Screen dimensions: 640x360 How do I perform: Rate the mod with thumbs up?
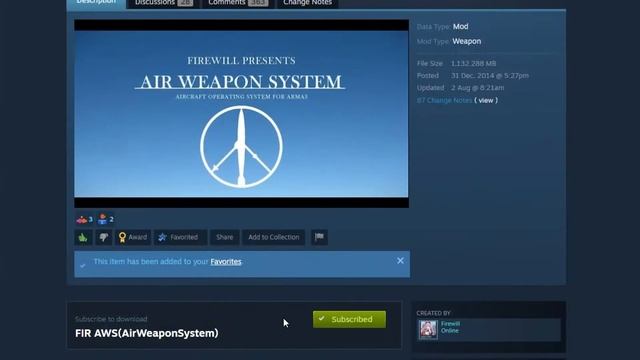[x=83, y=237]
